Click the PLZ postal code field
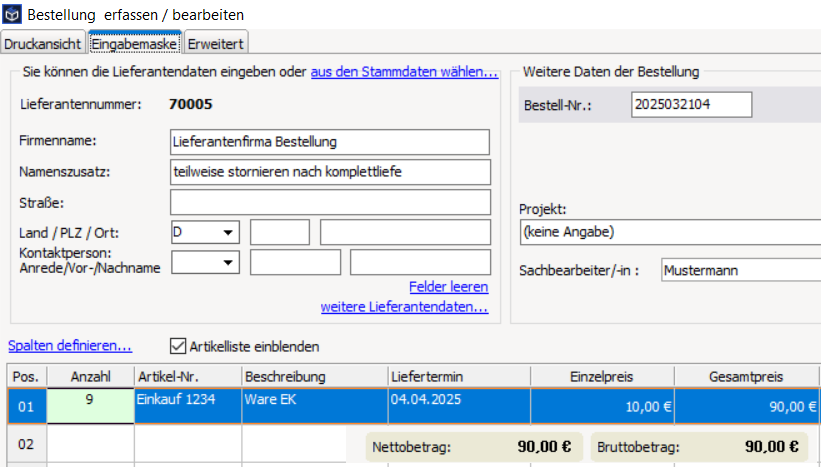The image size is (821, 467). click(x=280, y=232)
